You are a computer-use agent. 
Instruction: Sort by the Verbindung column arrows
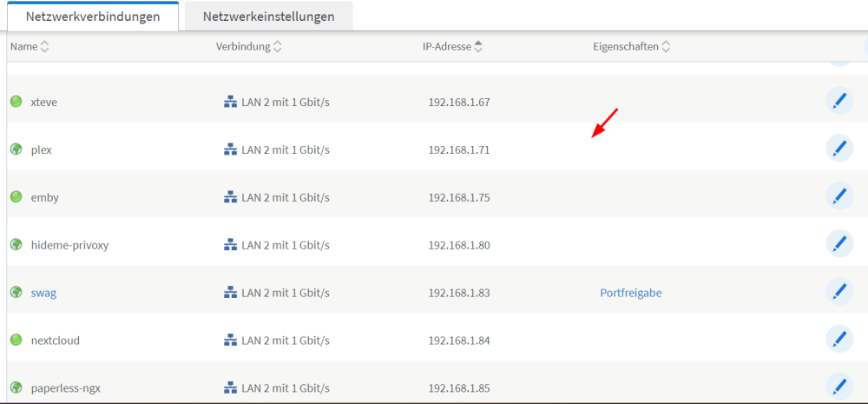point(278,47)
